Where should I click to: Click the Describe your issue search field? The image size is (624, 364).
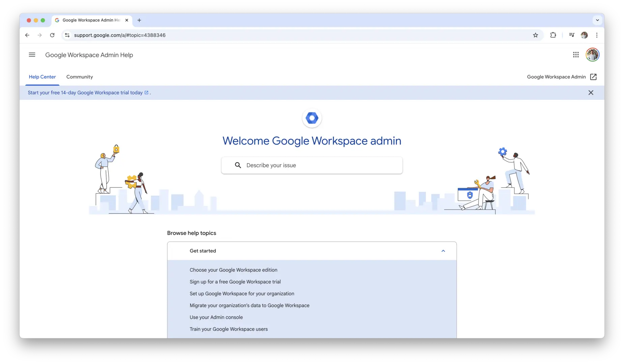312,165
